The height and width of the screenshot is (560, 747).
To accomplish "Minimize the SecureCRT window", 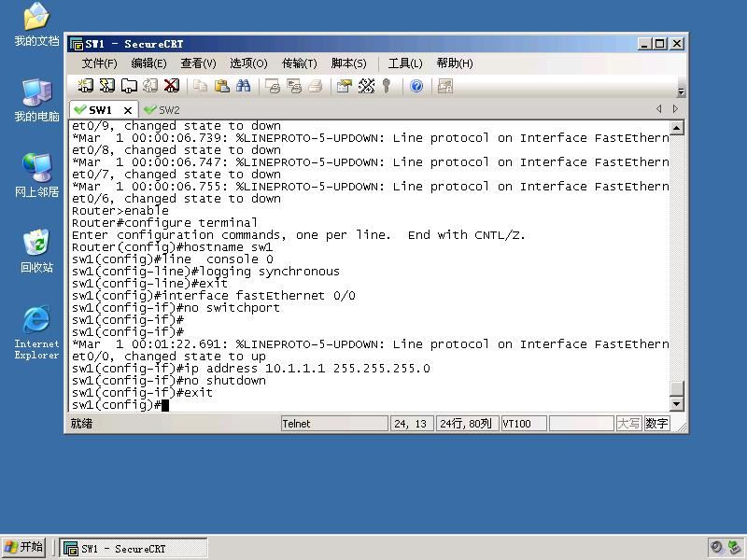I will point(644,44).
